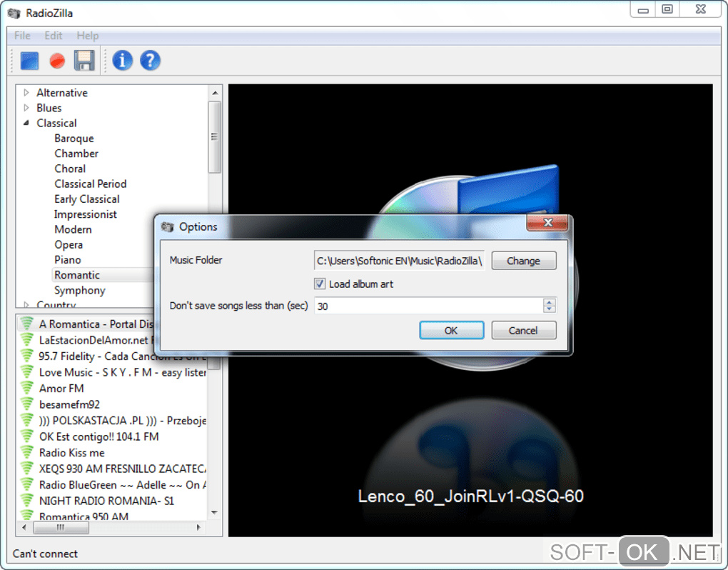This screenshot has width=728, height=570.
Task: Click the seconds input field showing 30
Action: [x=428, y=306]
